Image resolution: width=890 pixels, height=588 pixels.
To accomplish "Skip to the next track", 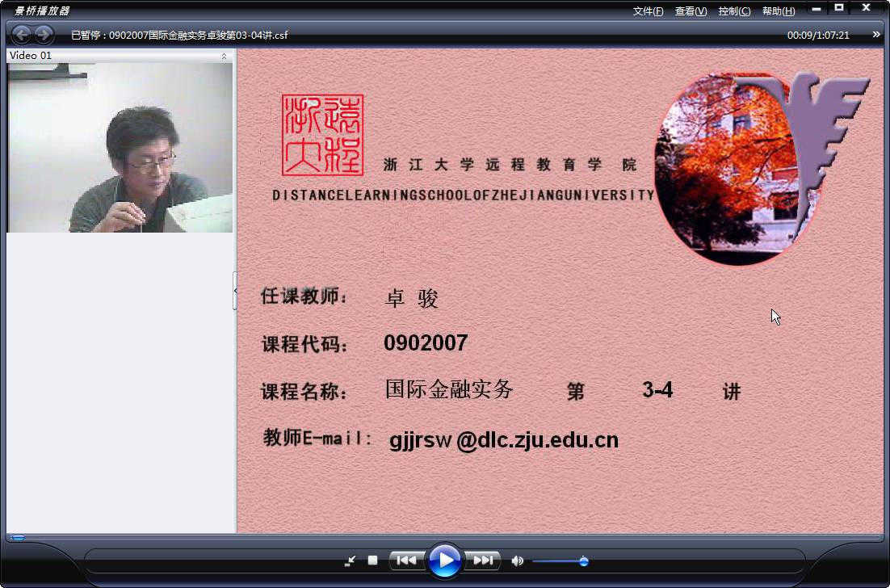I will (483, 561).
